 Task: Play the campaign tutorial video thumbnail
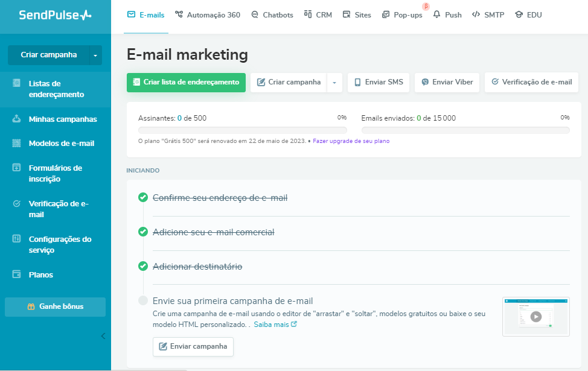536,316
